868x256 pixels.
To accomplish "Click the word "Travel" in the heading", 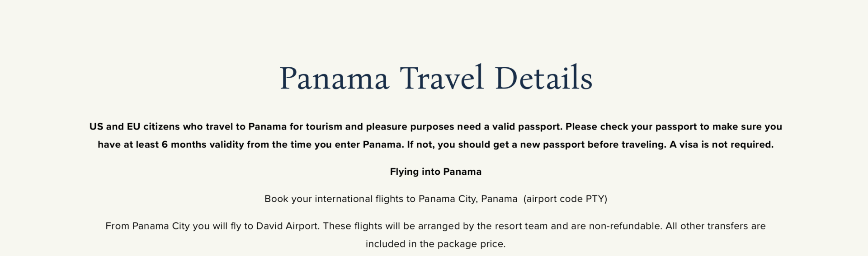I will click(442, 78).
